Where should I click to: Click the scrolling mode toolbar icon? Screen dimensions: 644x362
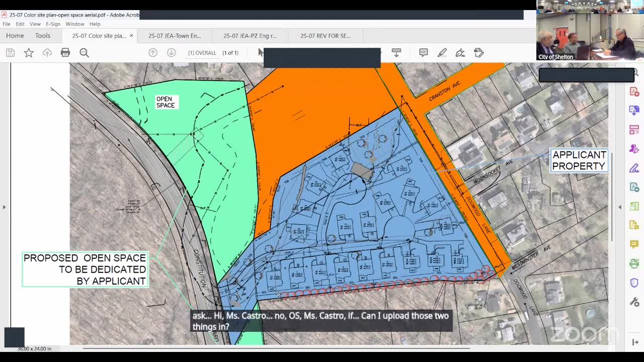396,52
